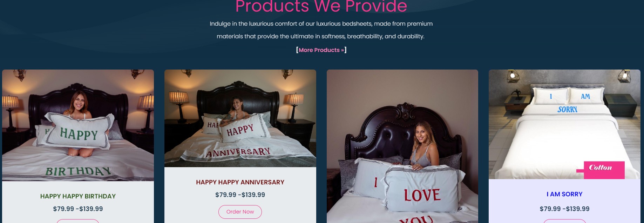The image size is (644, 223).
Task: Click the Order Now button under Anniversary
Action: (x=240, y=212)
